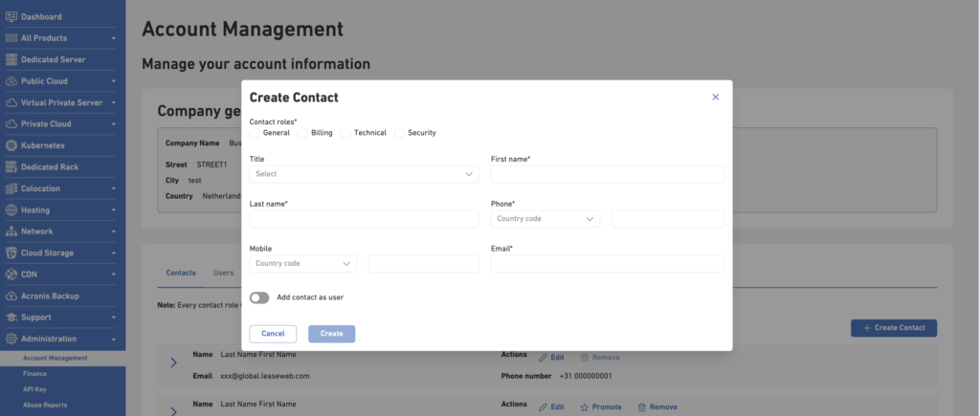This screenshot has width=980, height=416.
Task: Open the Phone country code dropdown
Action: pos(545,219)
